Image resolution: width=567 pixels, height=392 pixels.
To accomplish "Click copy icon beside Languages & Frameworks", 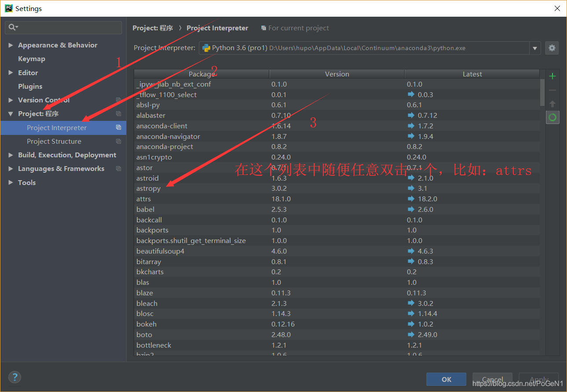I will pos(118,168).
